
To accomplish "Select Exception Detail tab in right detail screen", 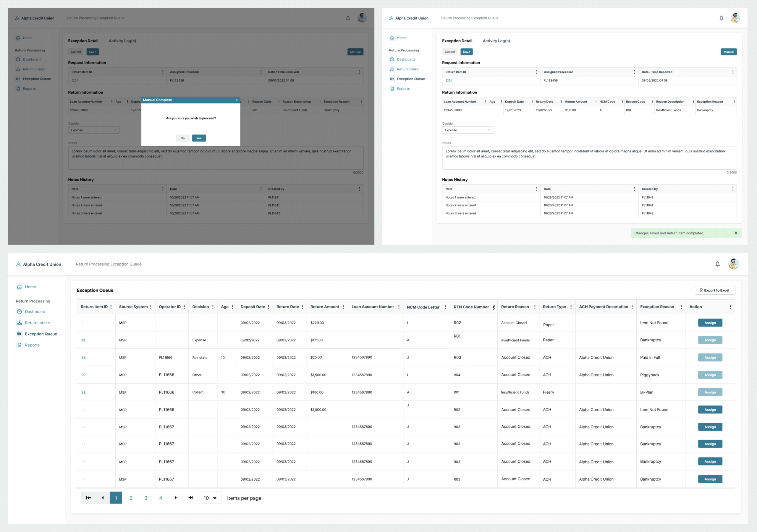I will tap(457, 41).
